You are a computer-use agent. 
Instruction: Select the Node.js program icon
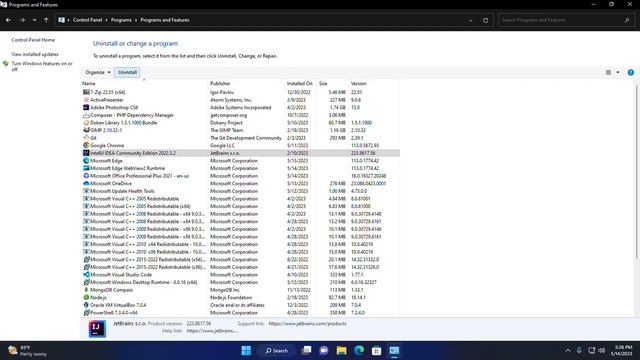pos(86,298)
